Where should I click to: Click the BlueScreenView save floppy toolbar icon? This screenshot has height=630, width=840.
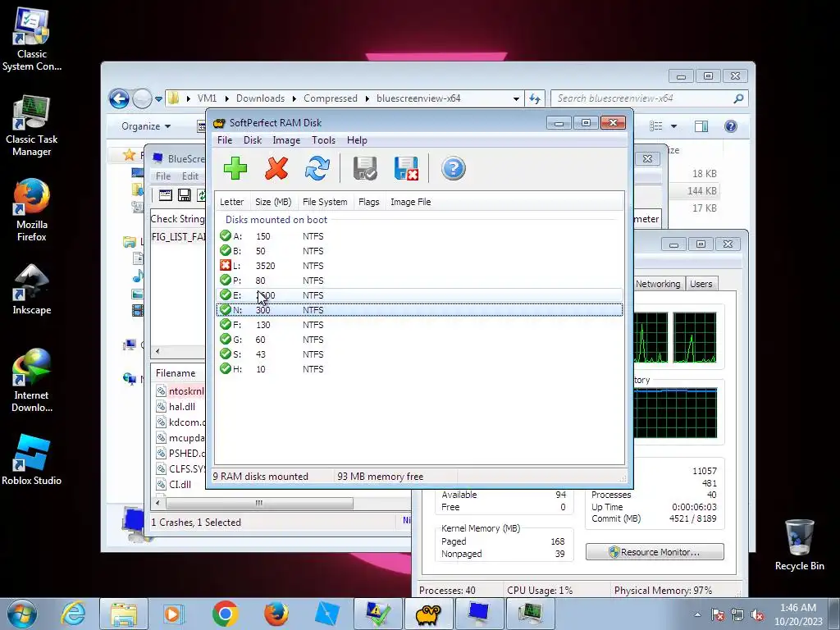click(185, 195)
